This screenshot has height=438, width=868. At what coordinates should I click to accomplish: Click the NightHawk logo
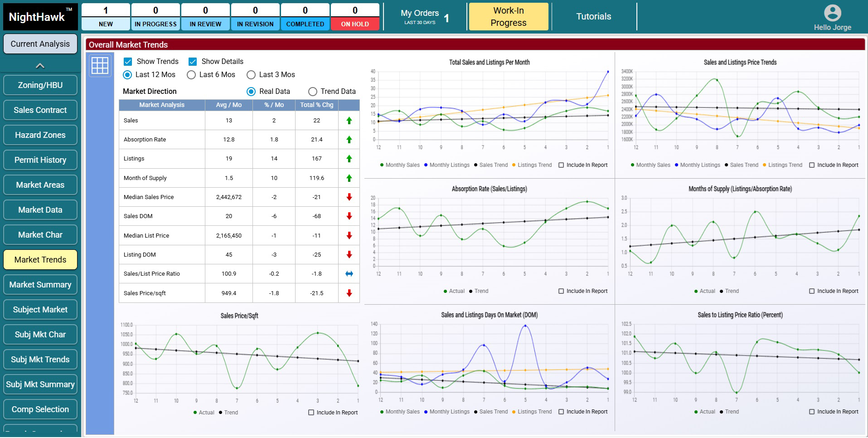pyautogui.click(x=40, y=17)
